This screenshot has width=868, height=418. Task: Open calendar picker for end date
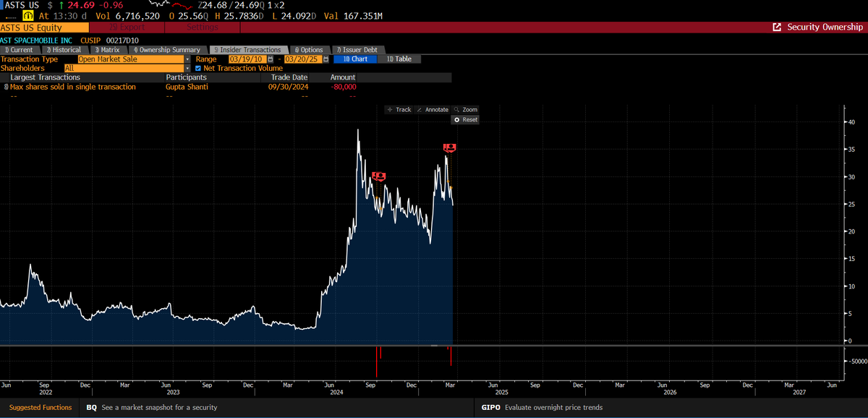tap(325, 59)
